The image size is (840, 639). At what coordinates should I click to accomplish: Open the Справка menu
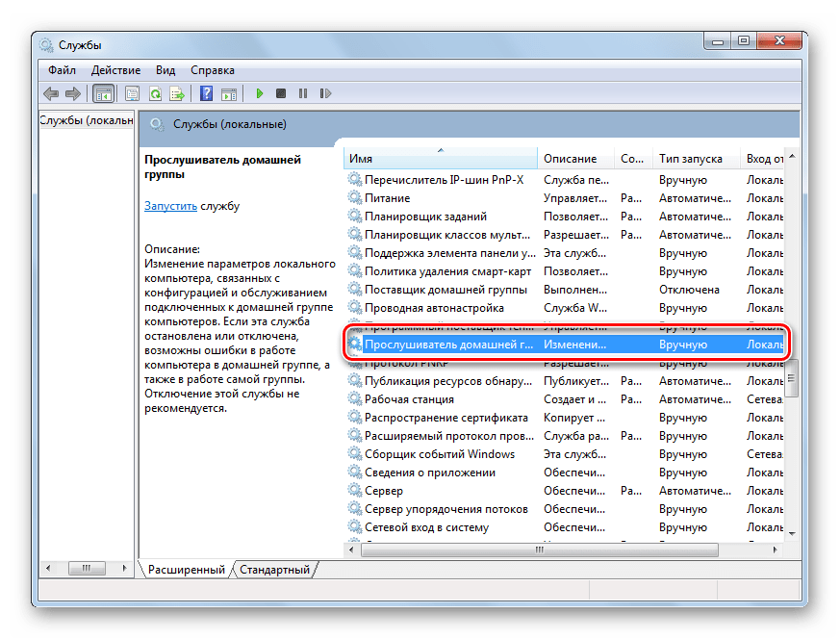(x=212, y=70)
